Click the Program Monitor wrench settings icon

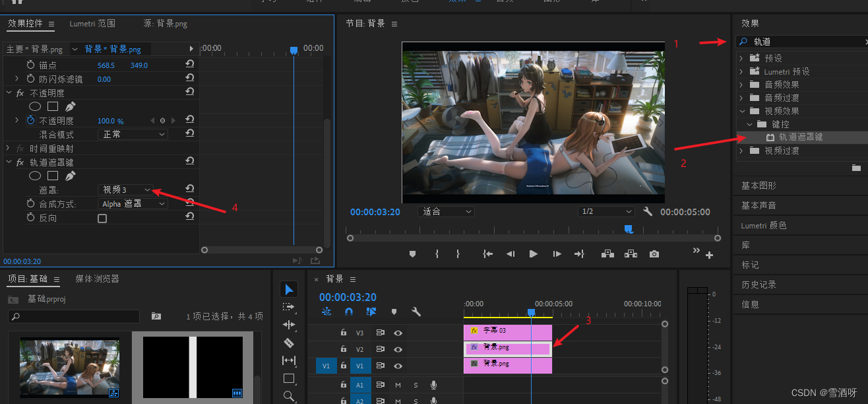point(648,212)
